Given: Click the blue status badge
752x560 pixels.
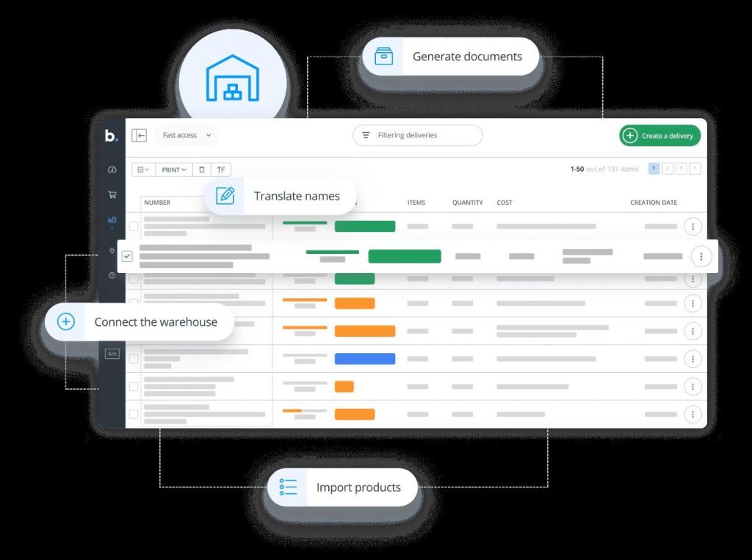Looking at the screenshot, I should 365,359.
